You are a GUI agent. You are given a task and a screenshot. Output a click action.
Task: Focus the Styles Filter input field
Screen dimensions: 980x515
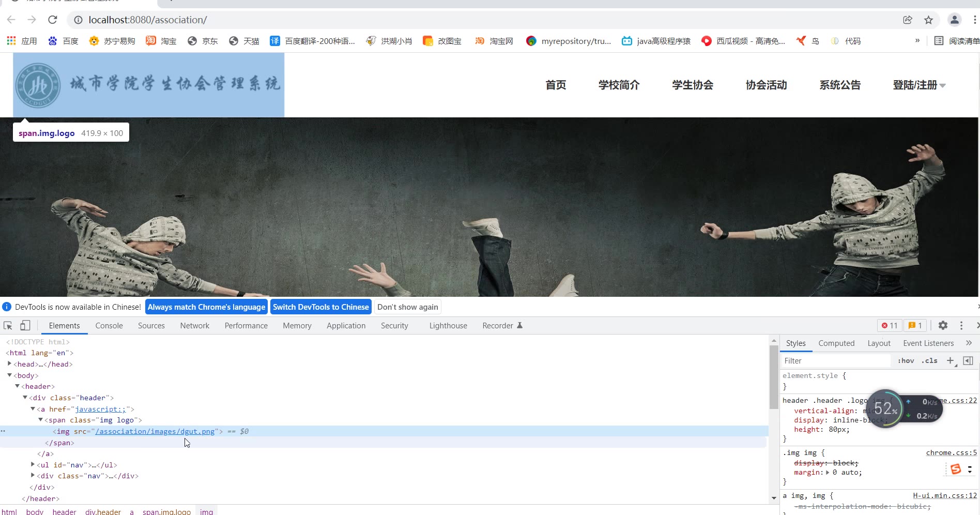tap(836, 361)
